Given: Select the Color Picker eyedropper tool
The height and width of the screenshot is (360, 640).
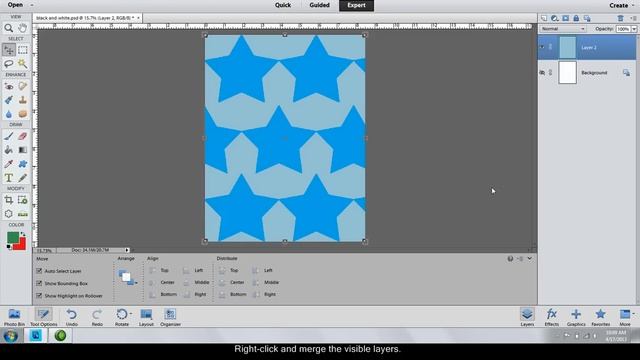Looking at the screenshot, I should (x=9, y=164).
